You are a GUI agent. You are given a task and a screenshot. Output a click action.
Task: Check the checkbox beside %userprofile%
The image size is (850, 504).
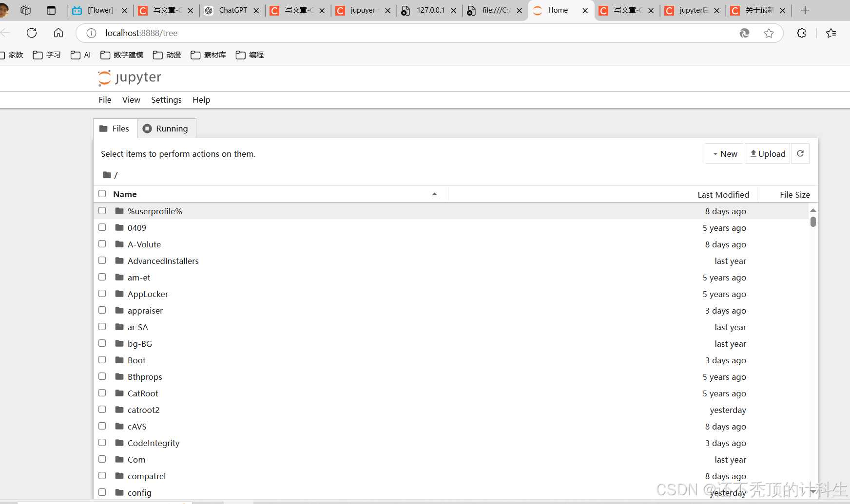102,210
